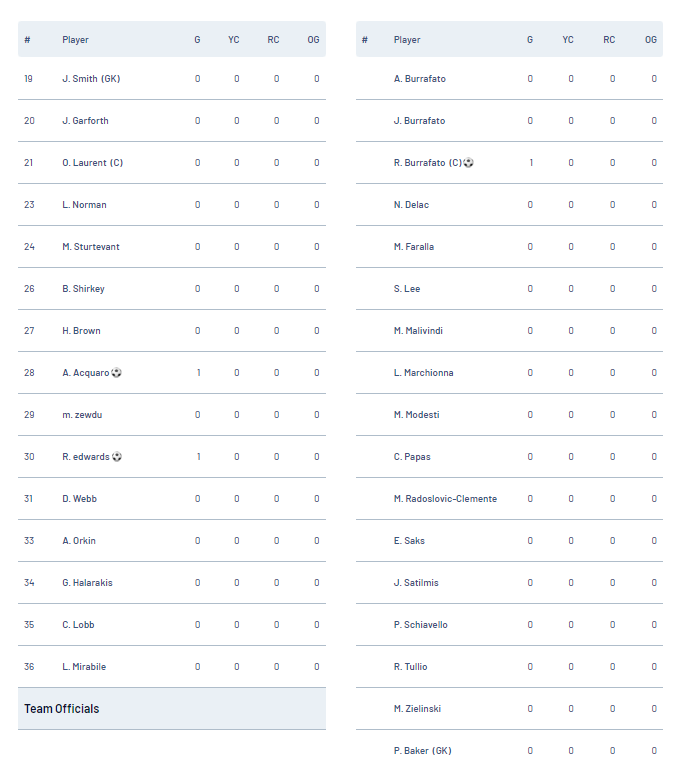Click the # column header in left table
683x769 pixels.
(x=27, y=40)
